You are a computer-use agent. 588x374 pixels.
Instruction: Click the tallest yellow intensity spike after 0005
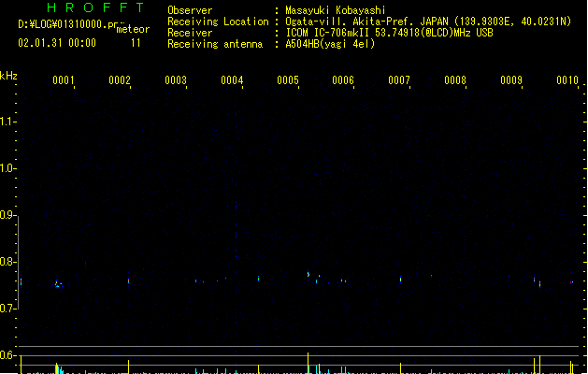(x=308, y=363)
